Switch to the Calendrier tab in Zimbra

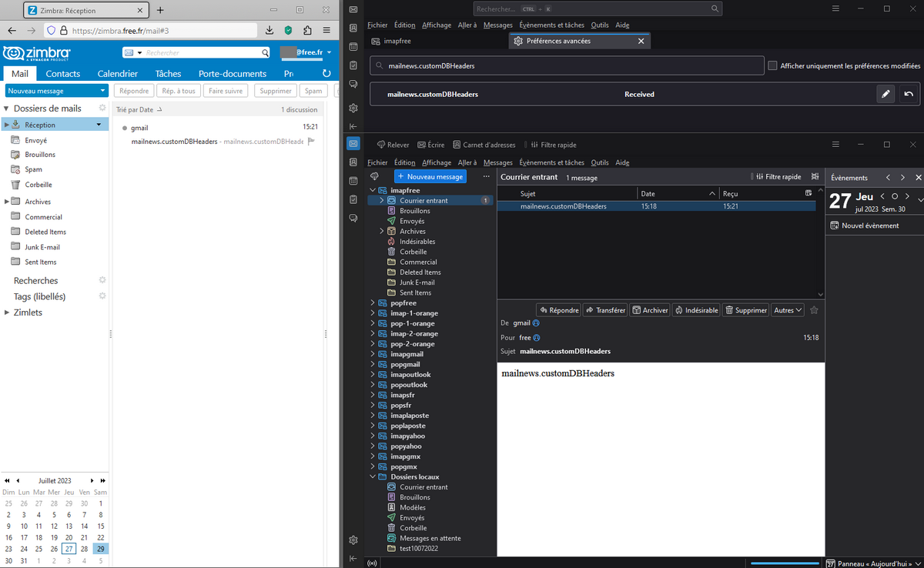point(117,74)
